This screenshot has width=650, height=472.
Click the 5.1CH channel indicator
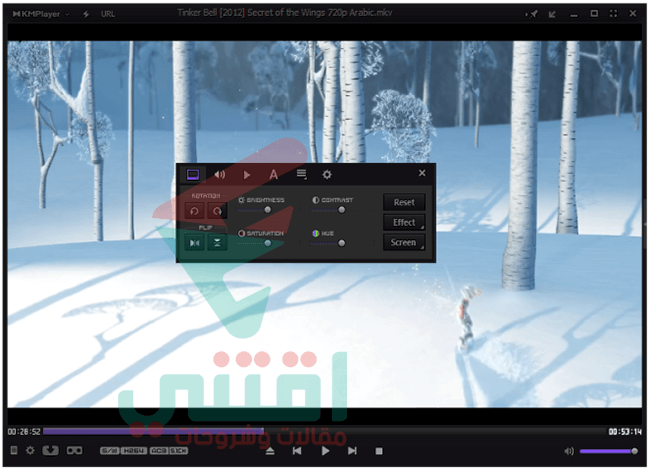click(x=179, y=450)
